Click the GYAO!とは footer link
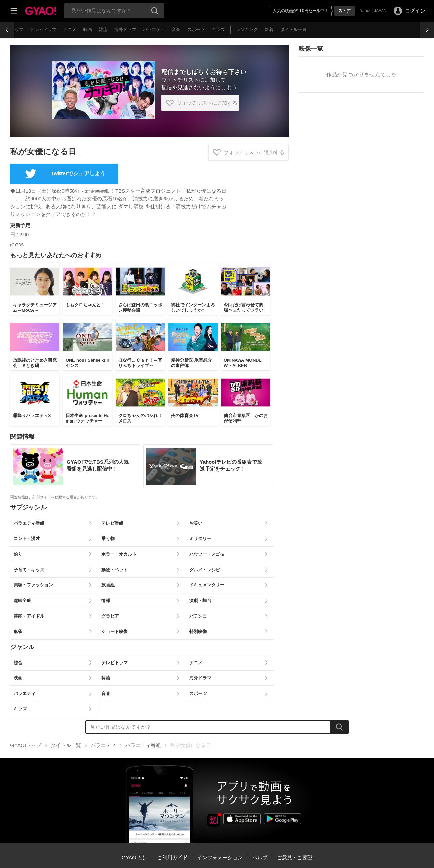The height and width of the screenshot is (868, 434). 135,858
